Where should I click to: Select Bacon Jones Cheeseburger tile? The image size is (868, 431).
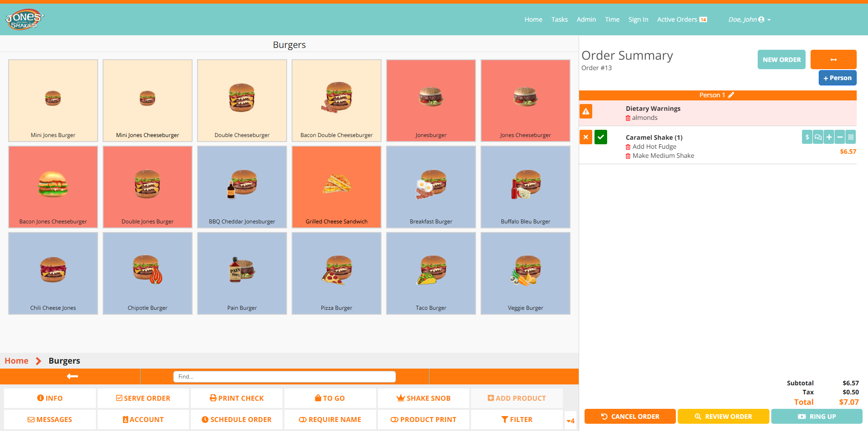tap(53, 187)
